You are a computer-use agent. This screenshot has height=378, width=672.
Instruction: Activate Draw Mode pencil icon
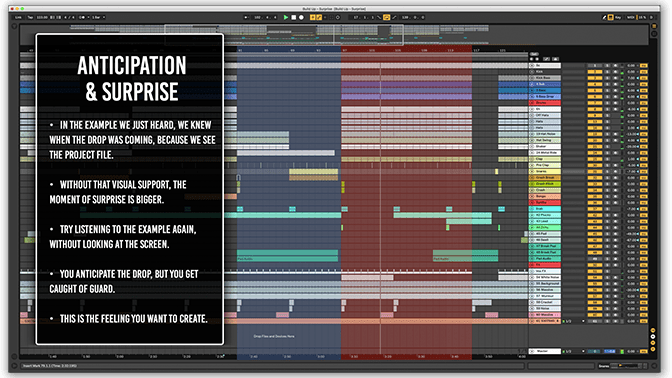click(604, 18)
